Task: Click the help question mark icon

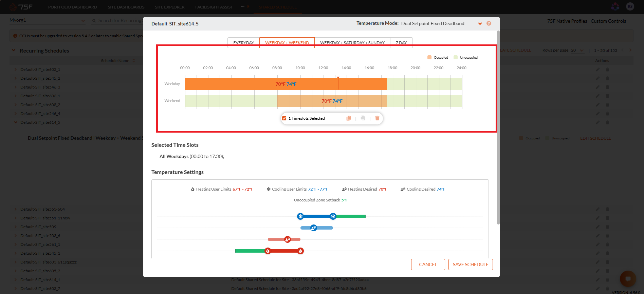Action: pos(489,23)
